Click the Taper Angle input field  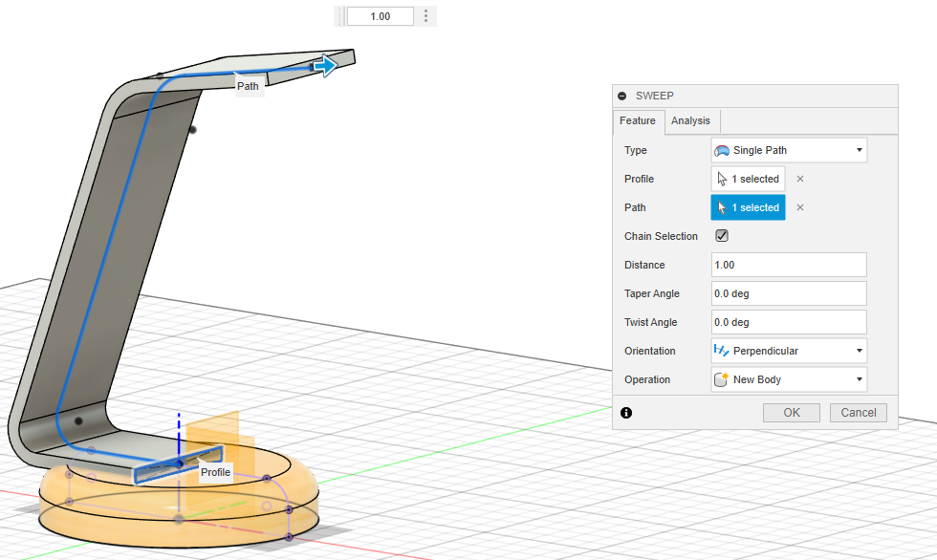789,293
